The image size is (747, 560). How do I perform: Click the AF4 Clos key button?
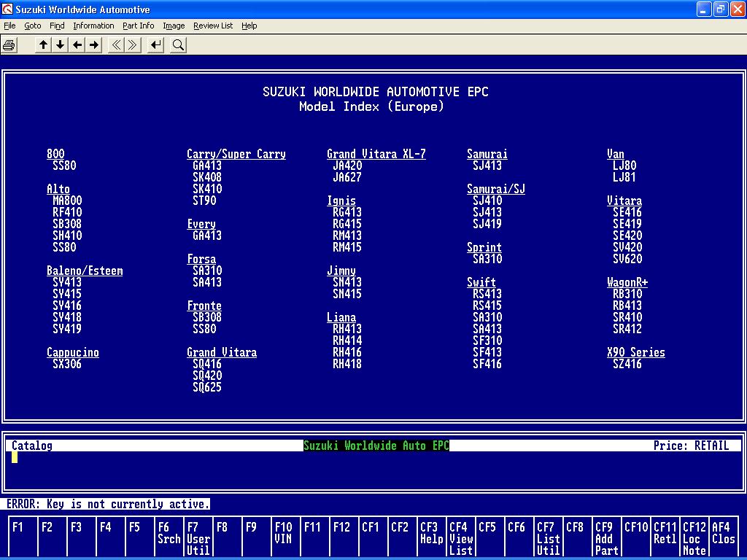[724, 537]
